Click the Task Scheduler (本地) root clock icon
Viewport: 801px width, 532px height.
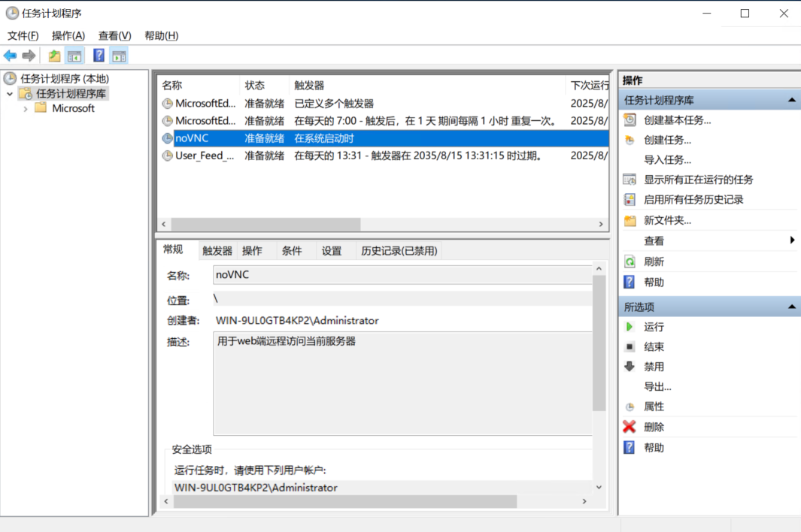pyautogui.click(x=10, y=78)
